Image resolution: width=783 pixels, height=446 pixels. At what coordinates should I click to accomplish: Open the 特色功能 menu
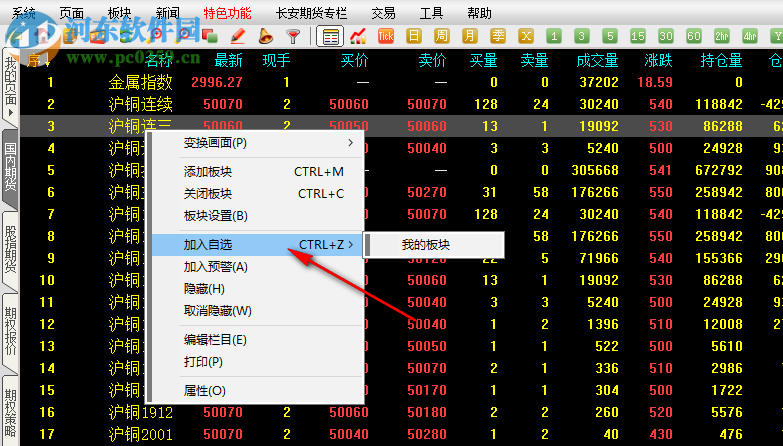(227, 13)
